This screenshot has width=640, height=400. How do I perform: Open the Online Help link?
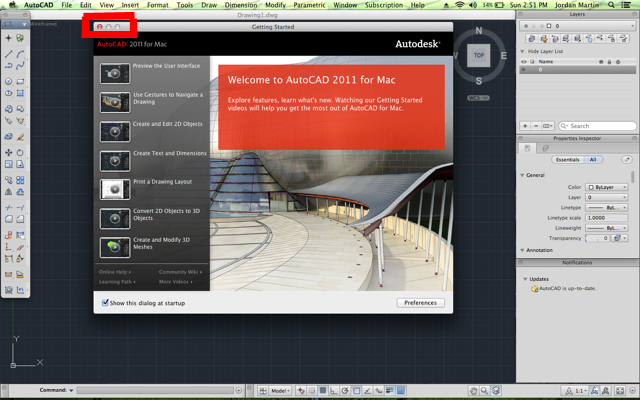[115, 272]
